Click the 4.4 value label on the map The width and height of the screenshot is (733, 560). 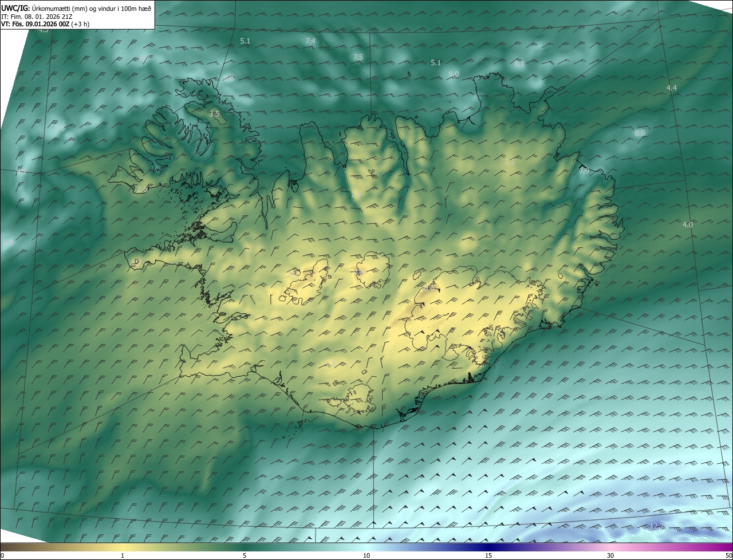[x=672, y=88]
